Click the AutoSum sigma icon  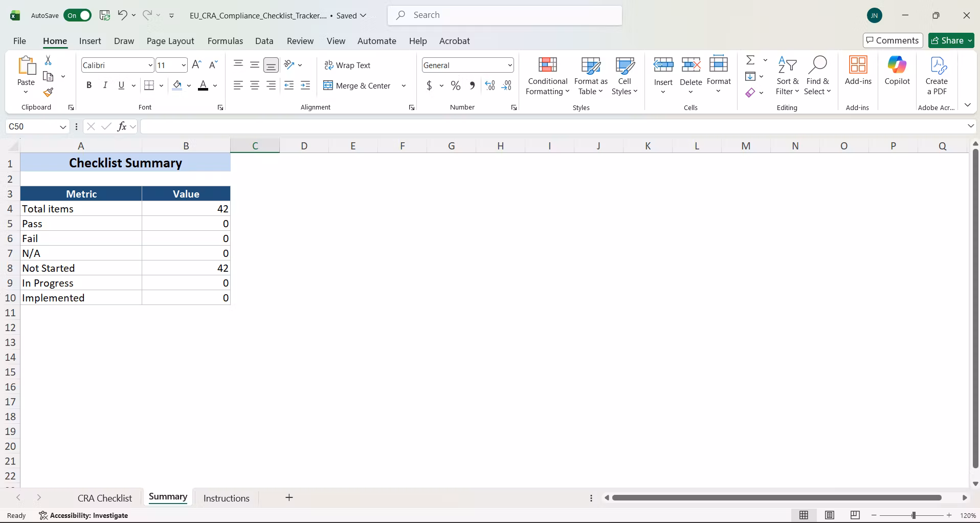coord(750,60)
